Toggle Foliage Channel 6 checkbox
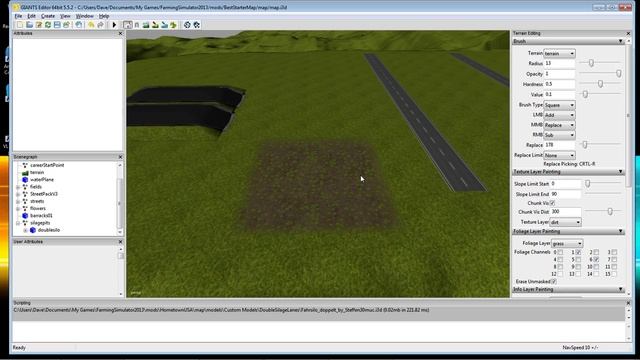 596,260
